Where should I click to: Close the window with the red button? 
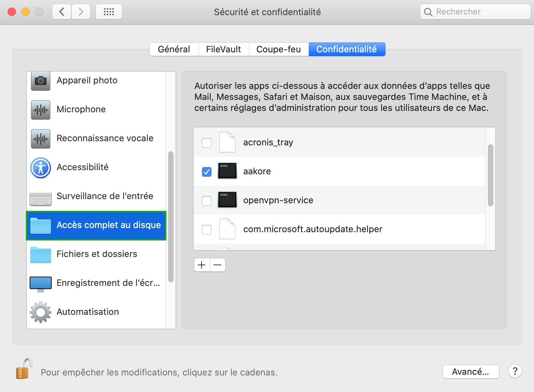(x=12, y=12)
